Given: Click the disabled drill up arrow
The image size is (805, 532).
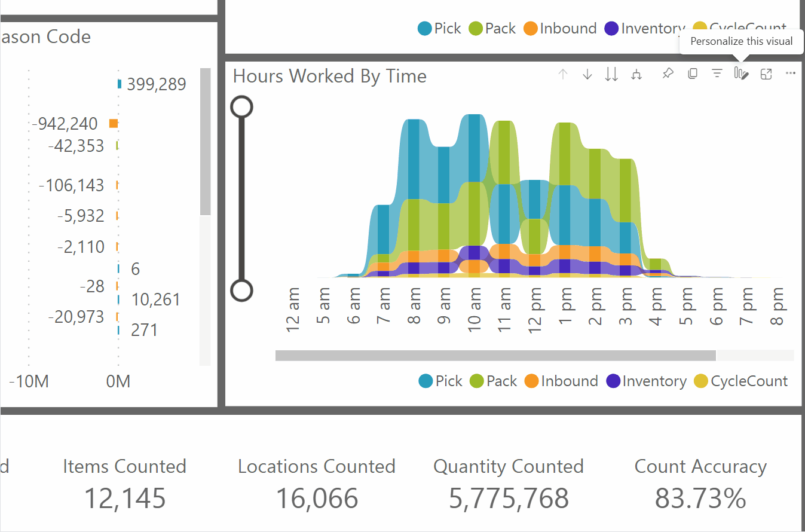Looking at the screenshot, I should pos(562,74).
